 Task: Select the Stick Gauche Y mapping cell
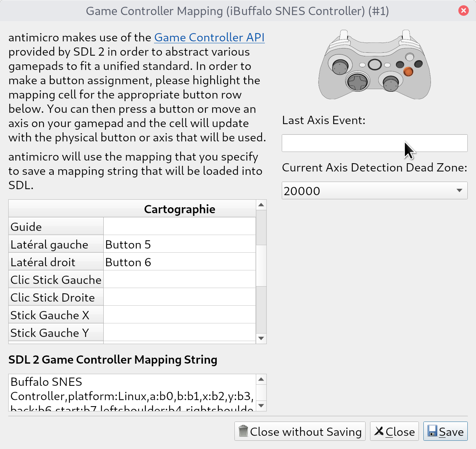[179, 332]
